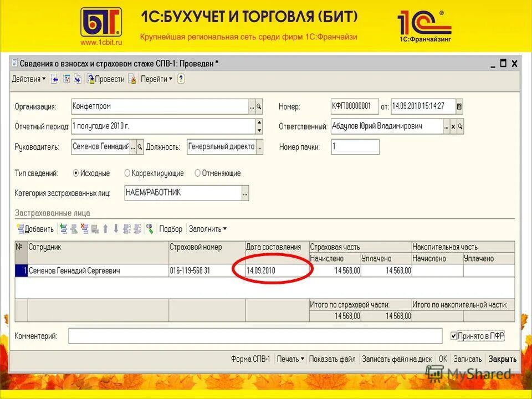Click into the Комментарий input field
Image resolution: width=532 pixels, height=399 pixels.
click(x=255, y=336)
